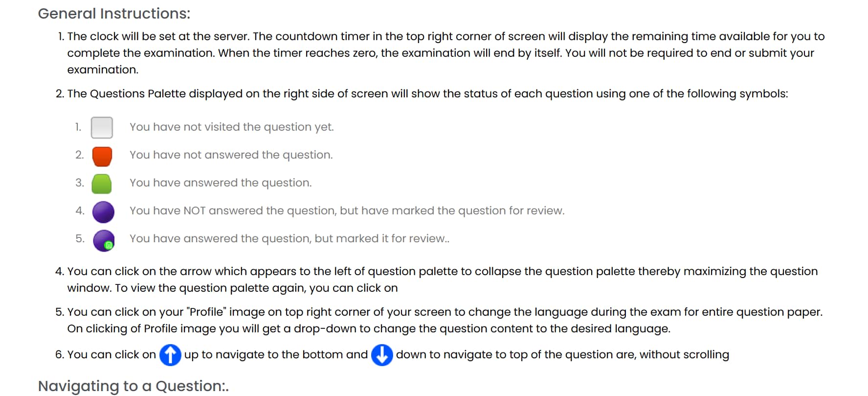Viewport: 868px width, 396px height.
Task: Click 'up to navigate to the bottom' text
Action: [276, 355]
